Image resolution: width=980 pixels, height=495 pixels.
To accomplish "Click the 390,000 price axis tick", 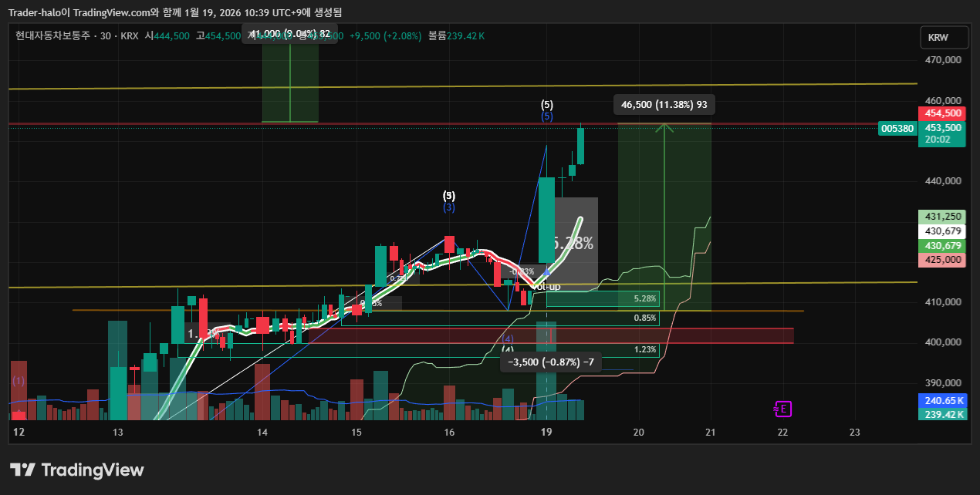I will (942, 383).
